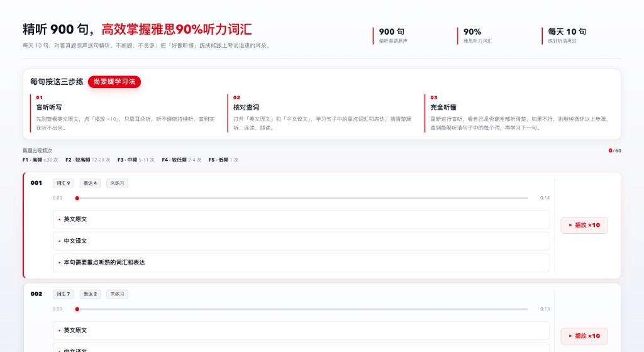Play sentence 002 ten times
This screenshot has height=352, width=644.
pos(584,336)
